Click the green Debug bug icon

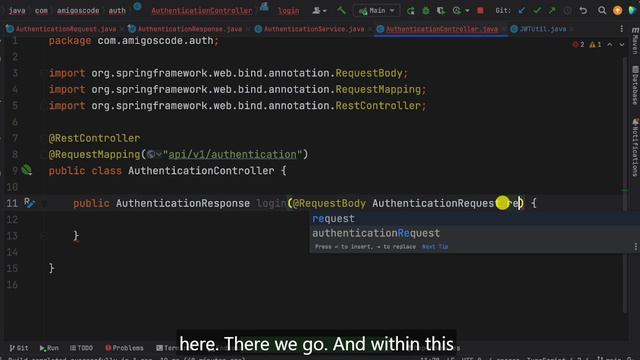click(x=426, y=11)
